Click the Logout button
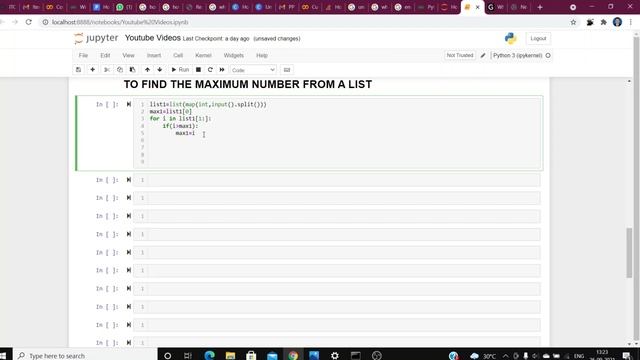 point(538,38)
